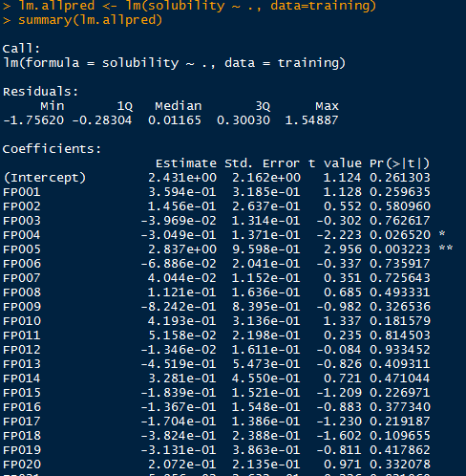Click the FP020 row label

(x=22, y=465)
